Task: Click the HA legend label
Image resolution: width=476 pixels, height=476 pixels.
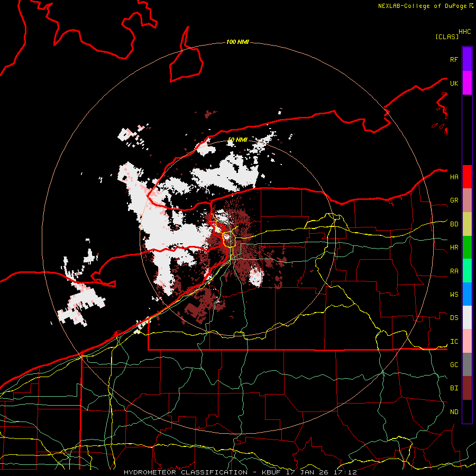Action: (x=454, y=177)
